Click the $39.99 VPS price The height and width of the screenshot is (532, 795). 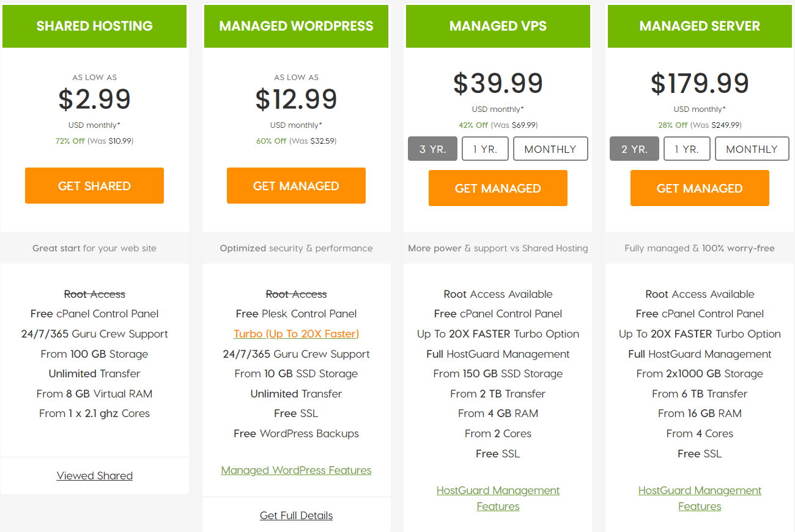pos(498,83)
